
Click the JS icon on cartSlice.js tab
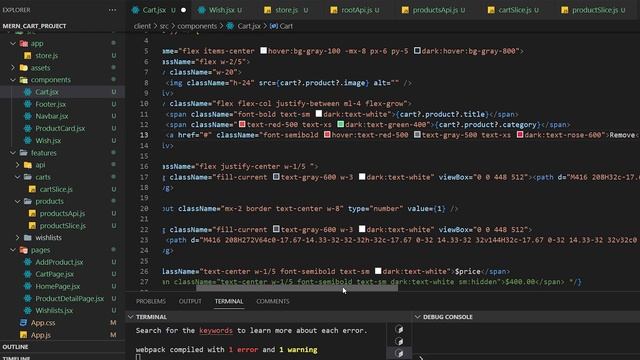click(x=491, y=10)
